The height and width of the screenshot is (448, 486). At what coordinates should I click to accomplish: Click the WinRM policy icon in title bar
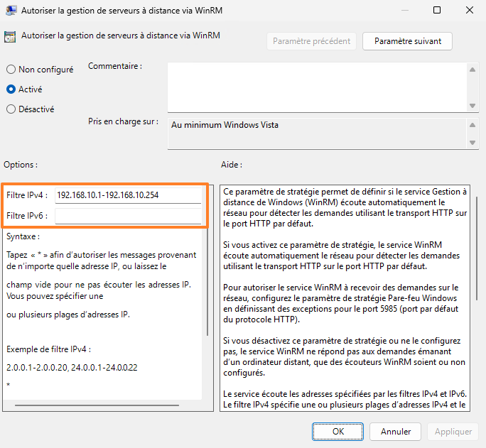[x=11, y=10]
